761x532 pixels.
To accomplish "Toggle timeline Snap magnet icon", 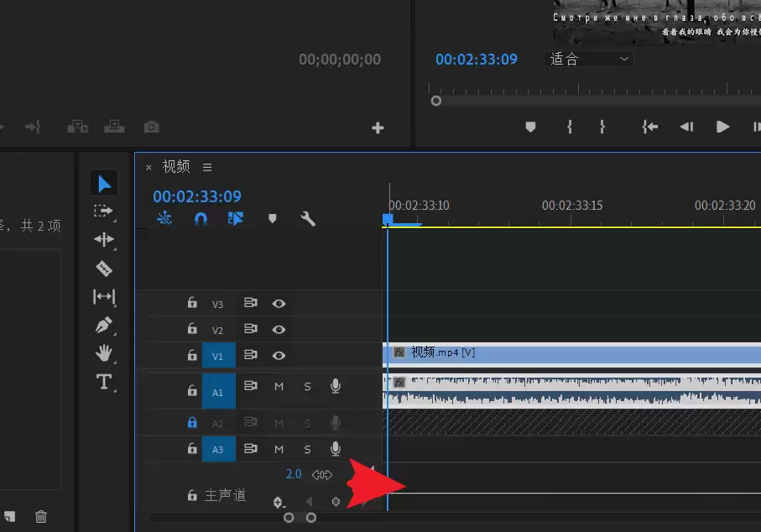I will click(x=201, y=219).
